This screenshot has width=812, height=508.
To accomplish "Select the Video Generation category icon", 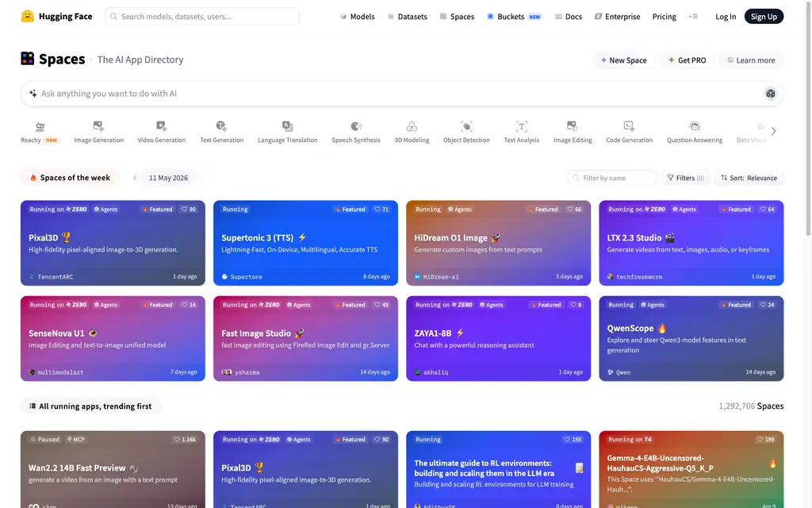I will [161, 126].
